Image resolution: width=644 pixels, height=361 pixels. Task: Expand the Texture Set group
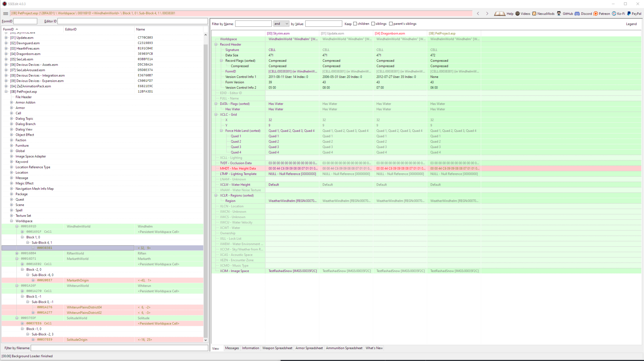[11, 216]
